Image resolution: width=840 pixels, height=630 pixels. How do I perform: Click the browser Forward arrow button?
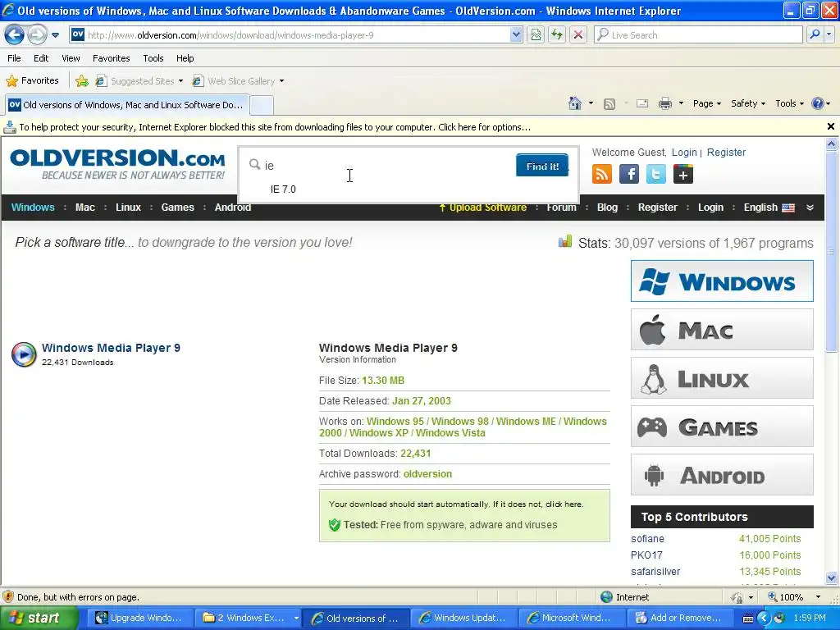[x=37, y=35]
